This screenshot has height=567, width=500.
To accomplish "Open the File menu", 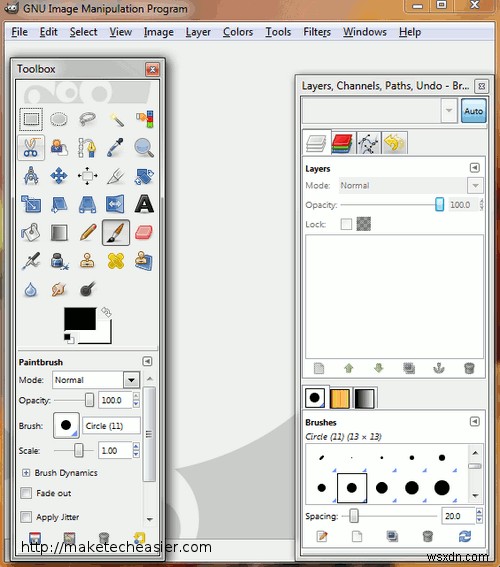I will pos(19,32).
